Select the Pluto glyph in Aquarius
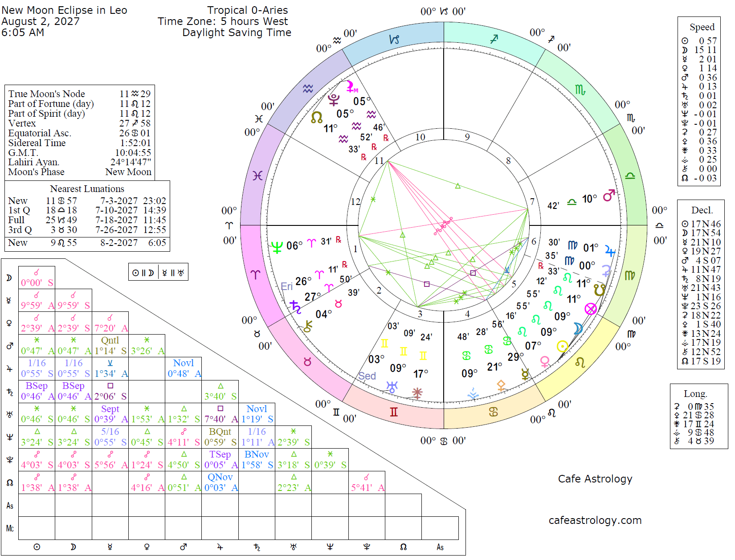 click(333, 100)
